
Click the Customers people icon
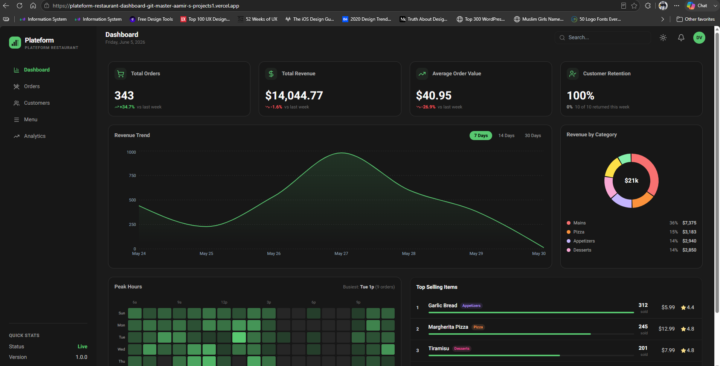tap(17, 103)
